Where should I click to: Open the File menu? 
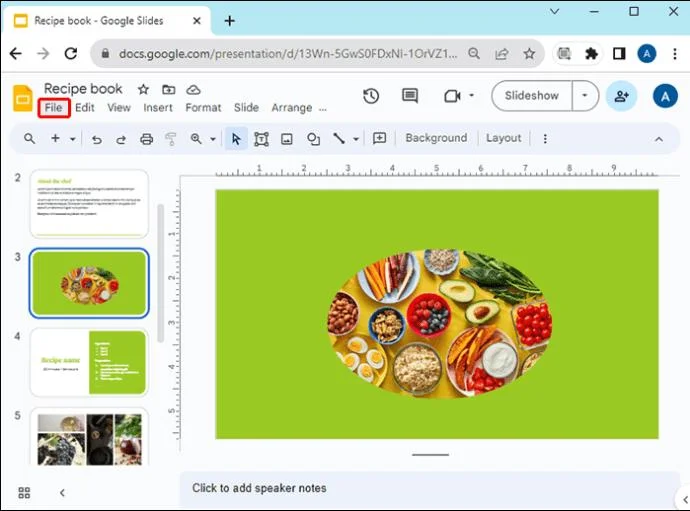click(x=53, y=108)
